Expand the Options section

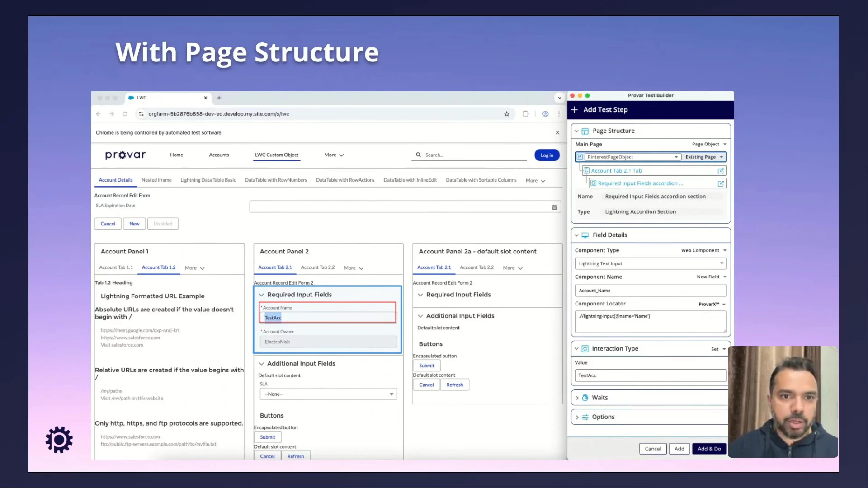(577, 417)
